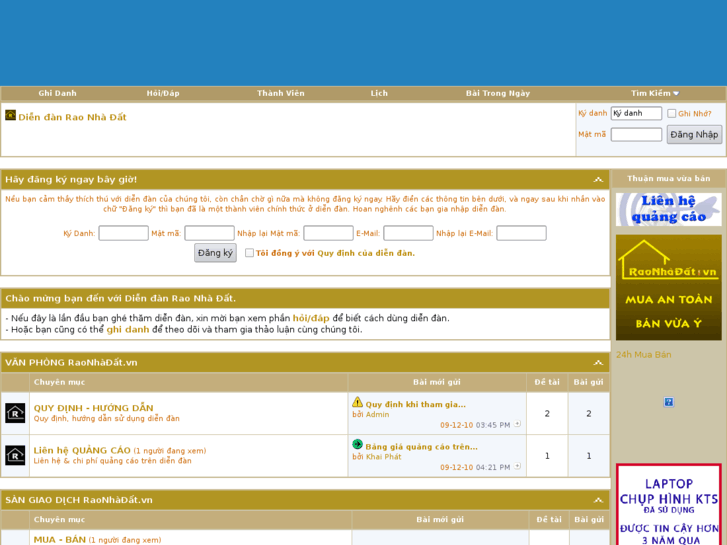The image size is (727, 545).
Task: Open the Bảng giá quảng cáo trên post
Action: click(x=421, y=447)
